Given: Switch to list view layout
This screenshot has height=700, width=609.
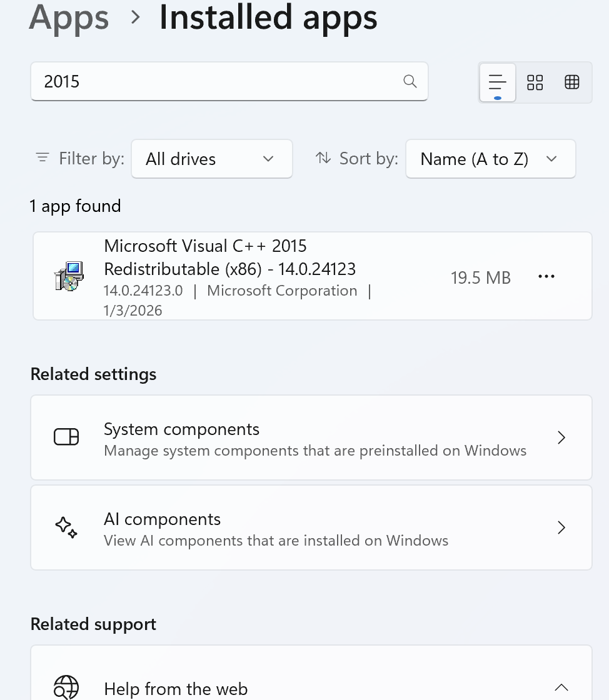Looking at the screenshot, I should coord(497,82).
